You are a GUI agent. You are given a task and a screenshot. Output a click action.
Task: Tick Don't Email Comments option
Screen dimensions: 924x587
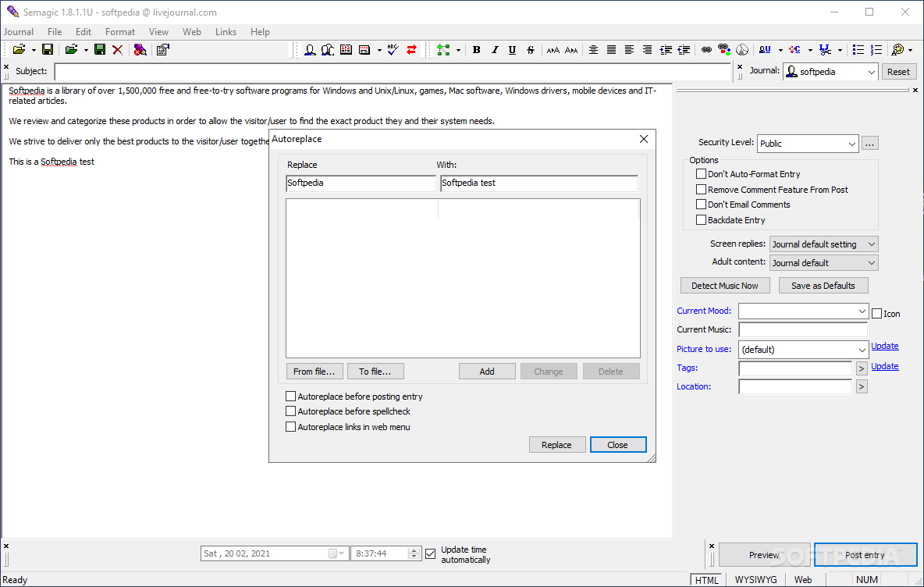[x=702, y=205]
